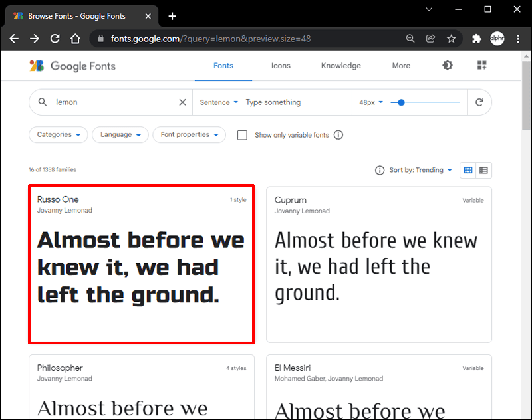Click info icon beside variable fonts
This screenshot has height=420, width=532.
(x=338, y=135)
